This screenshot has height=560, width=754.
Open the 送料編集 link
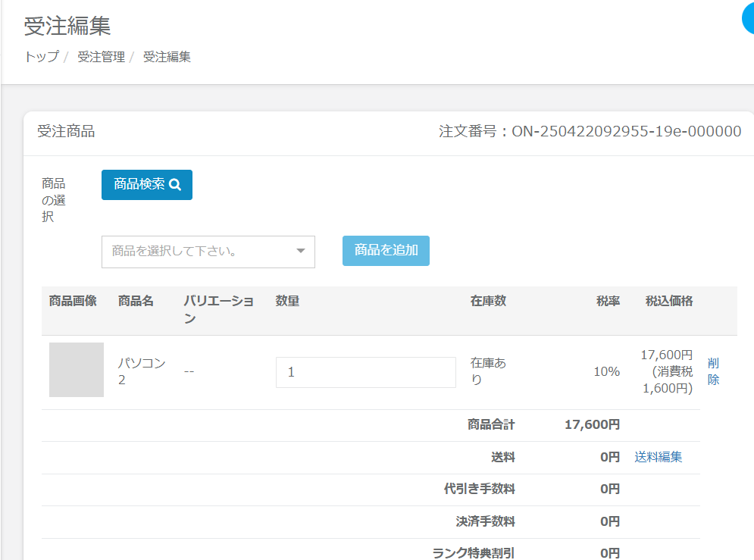658,457
